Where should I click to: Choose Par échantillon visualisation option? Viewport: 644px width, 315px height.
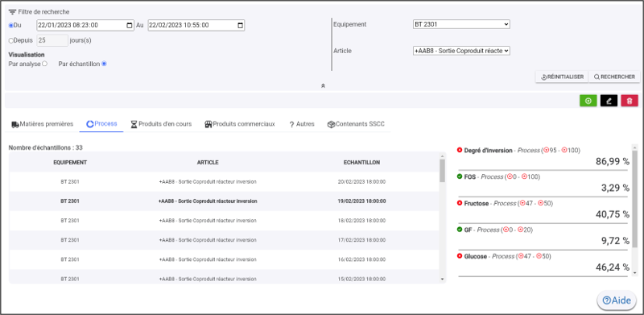(x=104, y=64)
